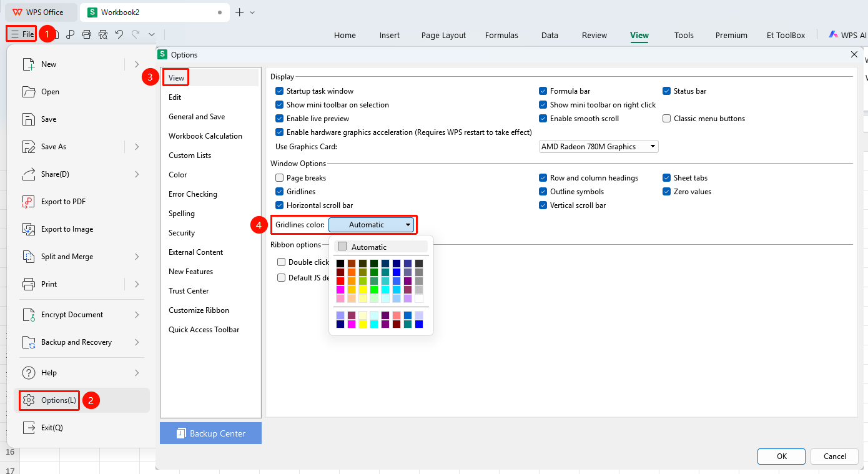Toggle the Gridlines checkbox
This screenshot has height=474, width=868.
(279, 192)
